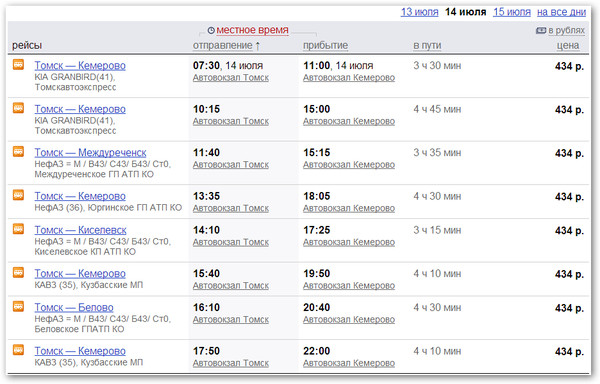Switch to the 15 июля date tab
Screen dimensions: 600x384
[512, 12]
